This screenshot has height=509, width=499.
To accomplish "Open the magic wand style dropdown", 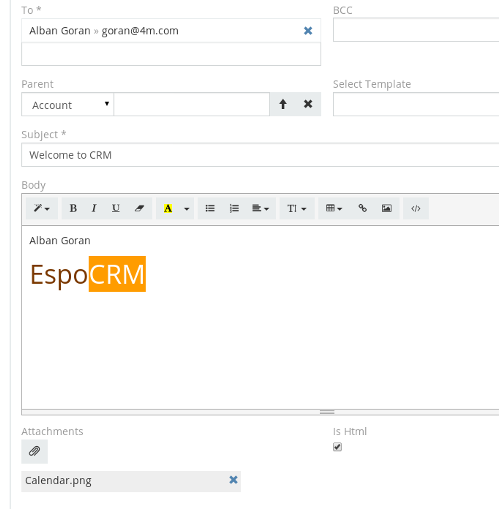I will tap(42, 208).
